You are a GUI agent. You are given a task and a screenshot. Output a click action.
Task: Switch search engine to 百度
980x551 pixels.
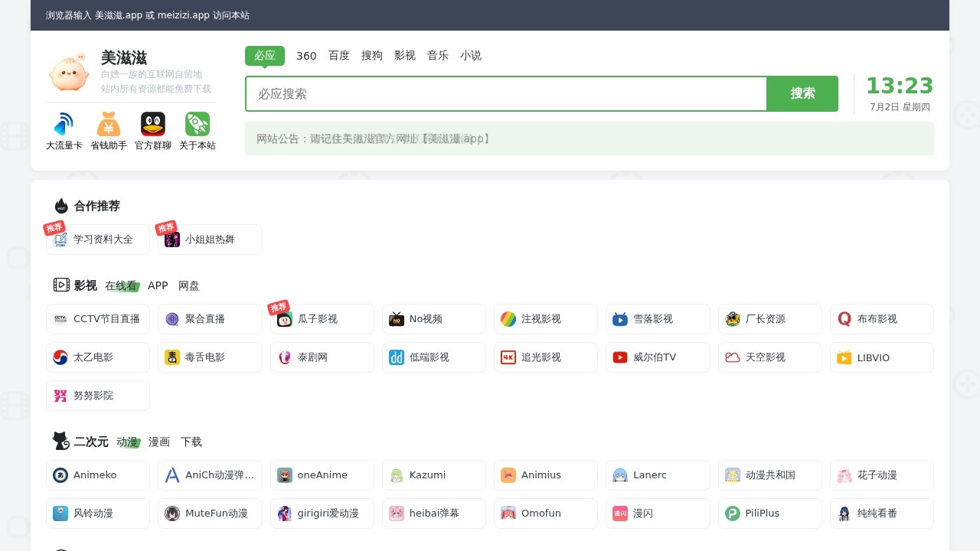[339, 56]
